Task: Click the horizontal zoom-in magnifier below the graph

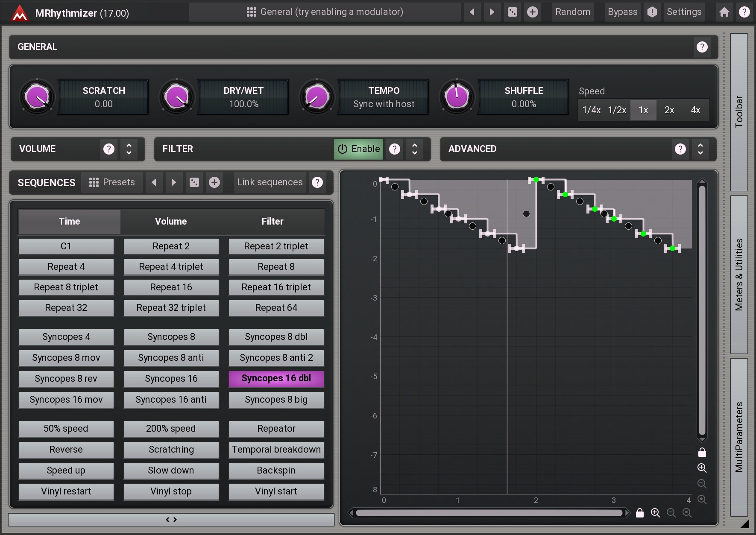Action: (655, 513)
